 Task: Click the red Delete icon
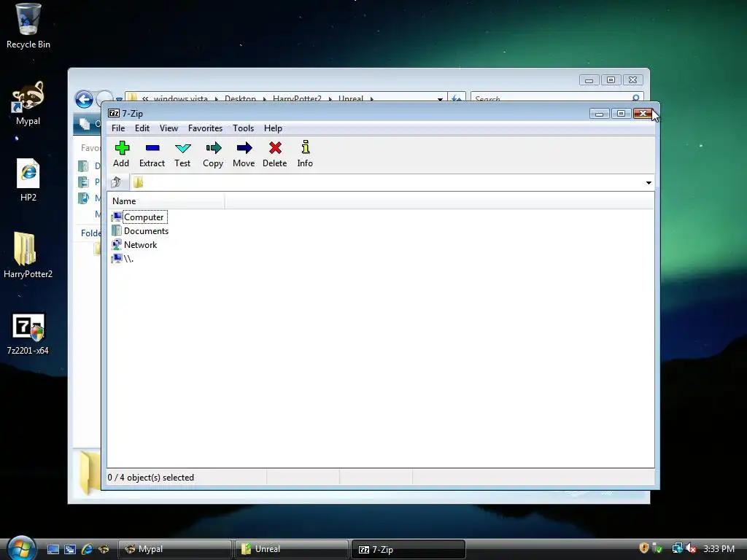point(275,154)
